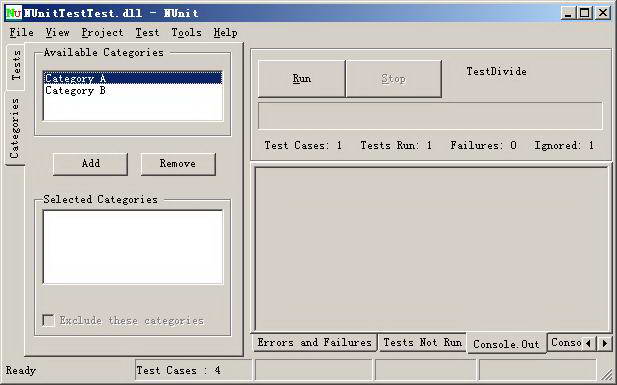
Task: Click the NUnit application icon in title bar
Action: click(x=14, y=13)
